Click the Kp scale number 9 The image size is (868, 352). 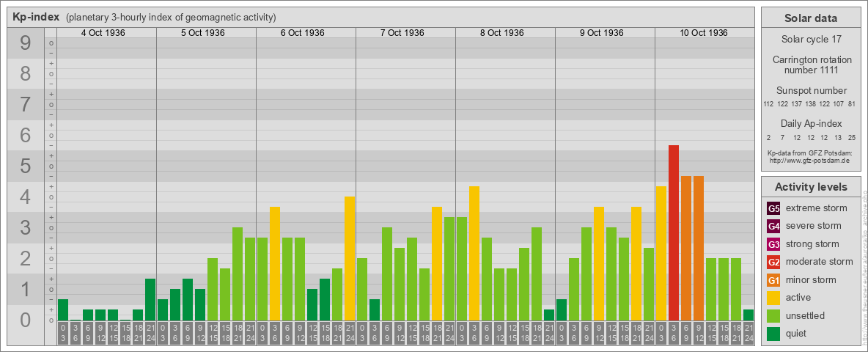point(26,43)
